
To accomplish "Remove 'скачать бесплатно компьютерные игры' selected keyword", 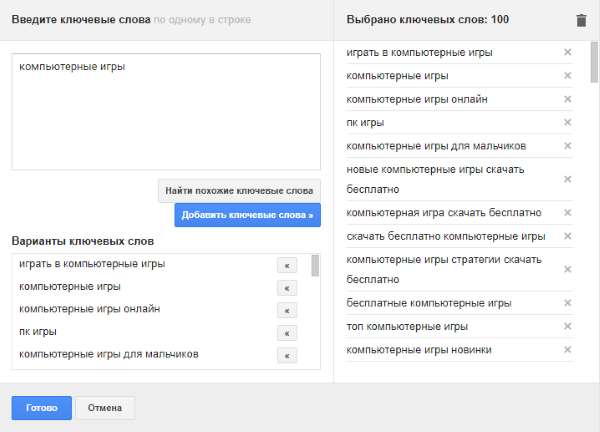I will click(567, 237).
